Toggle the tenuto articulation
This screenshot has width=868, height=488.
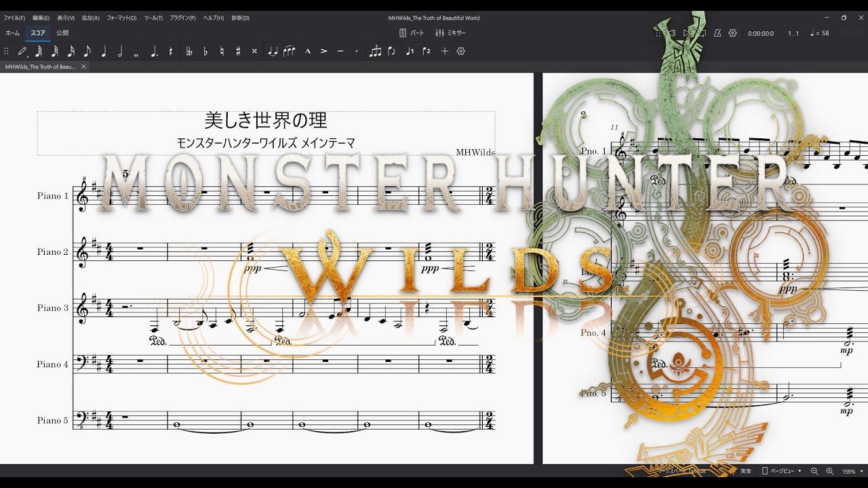pos(340,51)
